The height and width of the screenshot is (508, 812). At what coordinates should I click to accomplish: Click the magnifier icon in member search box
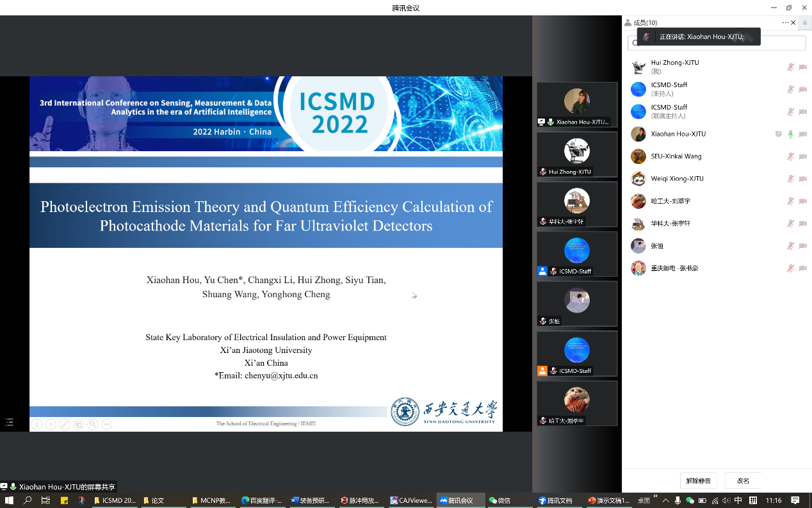pos(635,44)
